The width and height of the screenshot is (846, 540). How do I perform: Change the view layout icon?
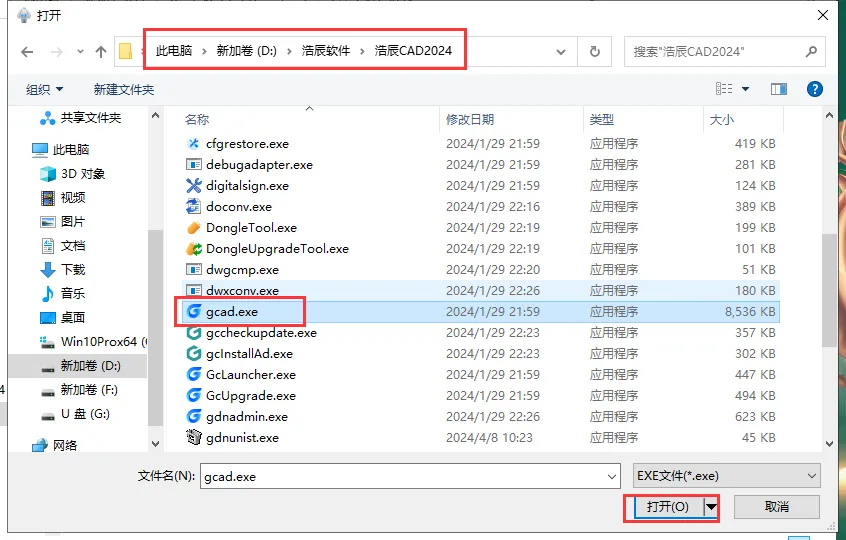(x=724, y=89)
